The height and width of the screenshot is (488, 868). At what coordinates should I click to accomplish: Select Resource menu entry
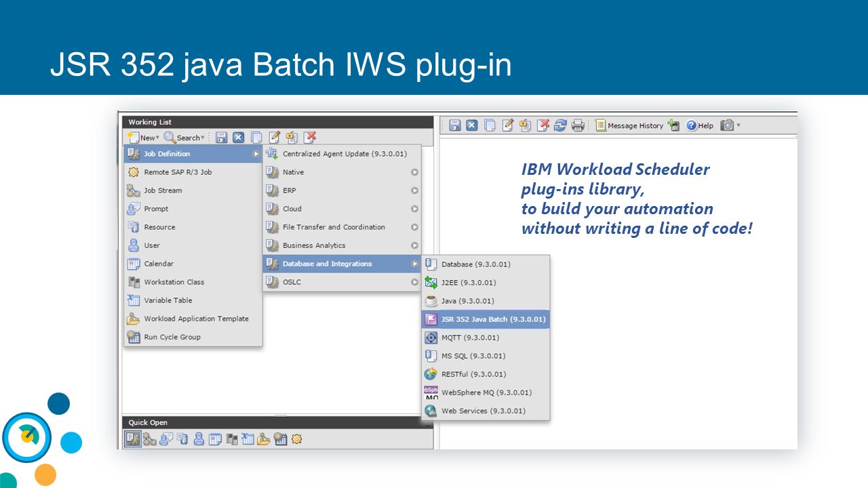(x=193, y=227)
